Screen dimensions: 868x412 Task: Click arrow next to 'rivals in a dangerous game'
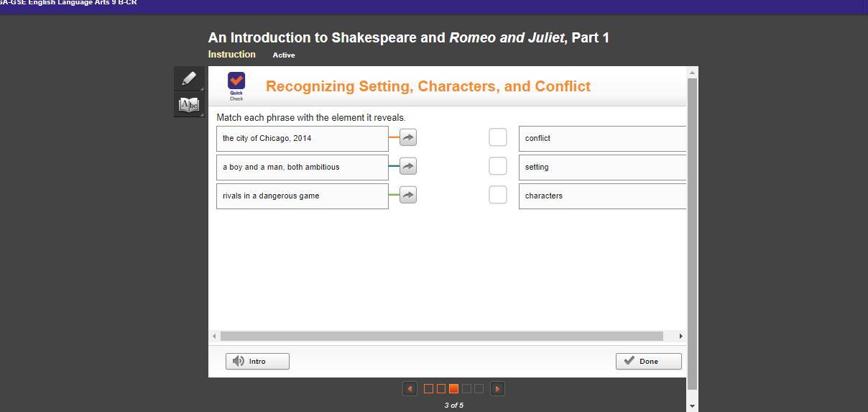(x=408, y=195)
